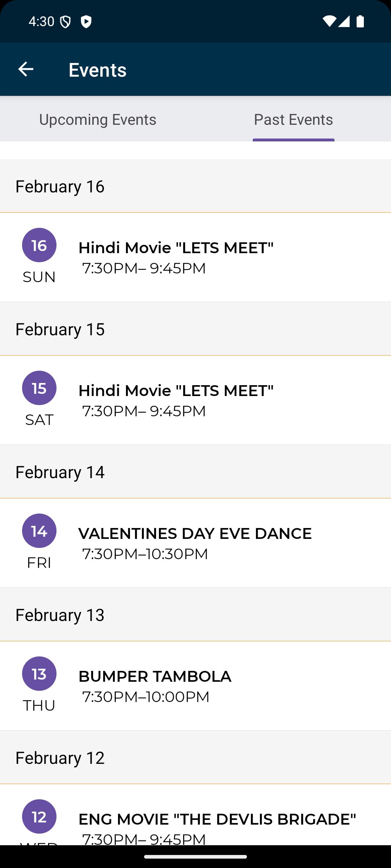The height and width of the screenshot is (868, 391).
Task: Tap the battery status icon
Action: [360, 21]
